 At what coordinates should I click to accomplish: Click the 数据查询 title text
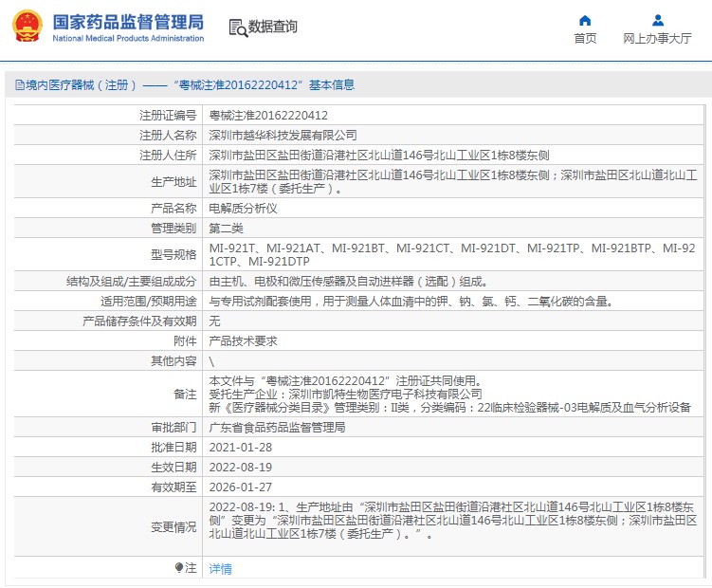273,28
